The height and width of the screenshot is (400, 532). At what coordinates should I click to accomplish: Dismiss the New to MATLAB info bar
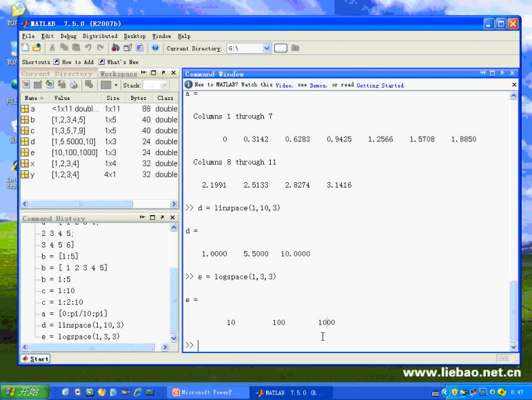[x=514, y=85]
